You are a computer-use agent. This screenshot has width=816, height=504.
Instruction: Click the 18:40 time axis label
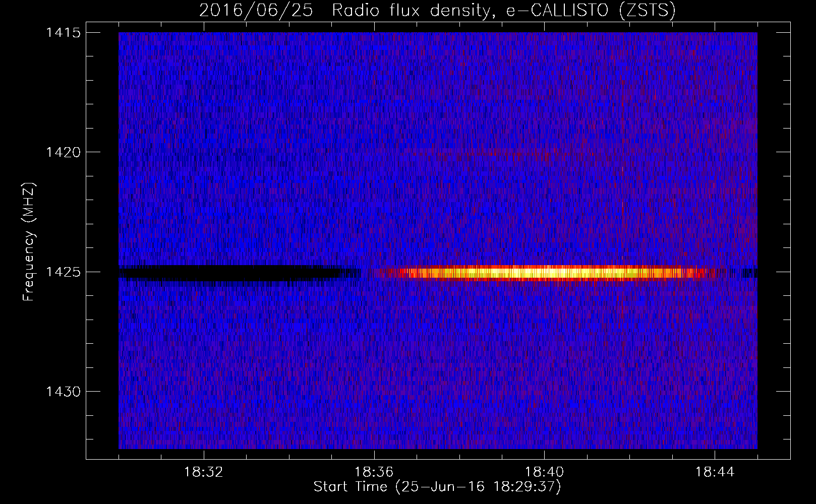click(x=545, y=472)
